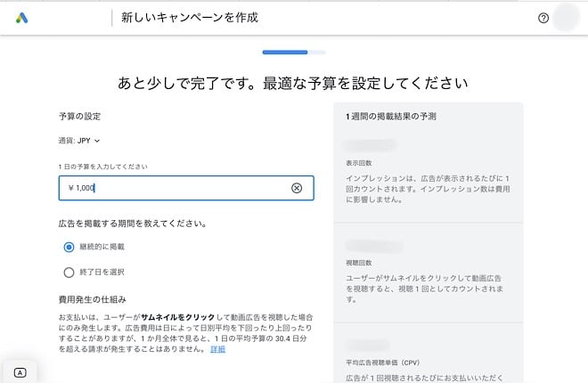Clear the daily budget with X icon

tap(297, 188)
